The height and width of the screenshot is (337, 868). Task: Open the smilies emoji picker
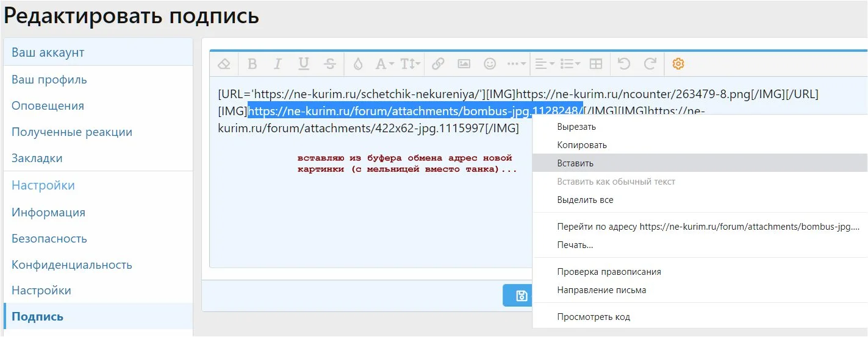(489, 63)
